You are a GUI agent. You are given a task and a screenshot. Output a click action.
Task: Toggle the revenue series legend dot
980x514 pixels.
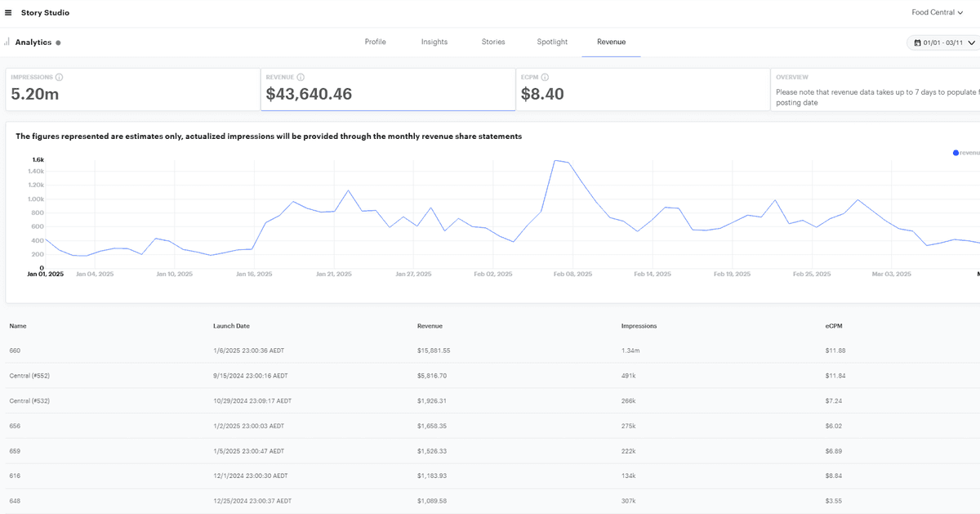click(x=955, y=152)
